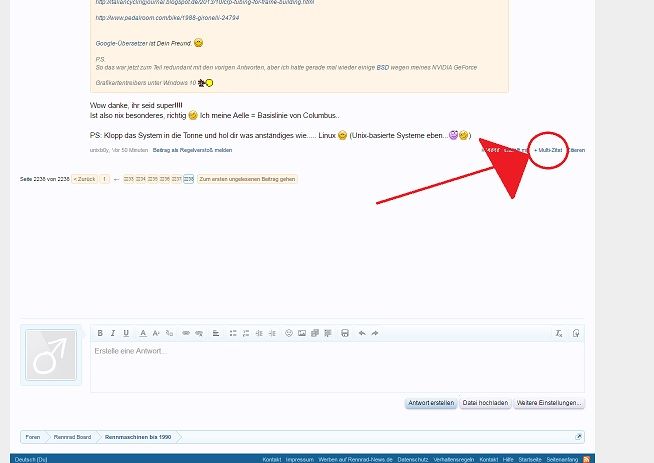Remove link with the unlink icon

point(199,333)
